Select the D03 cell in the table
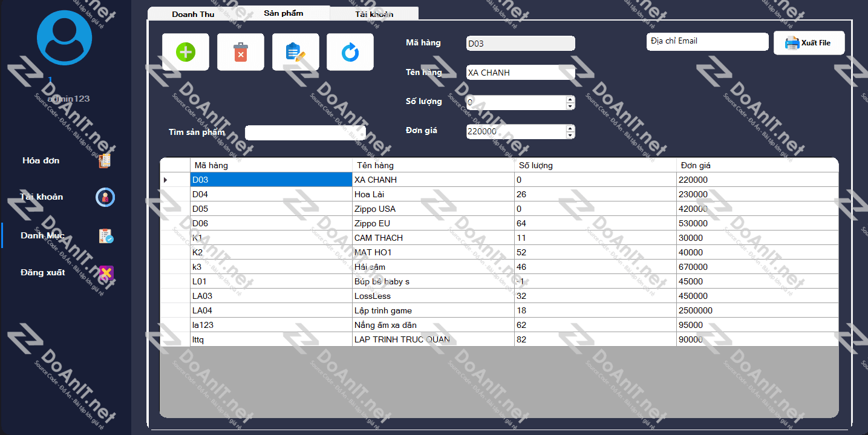Viewport: 868px width, 435px height. pos(271,180)
